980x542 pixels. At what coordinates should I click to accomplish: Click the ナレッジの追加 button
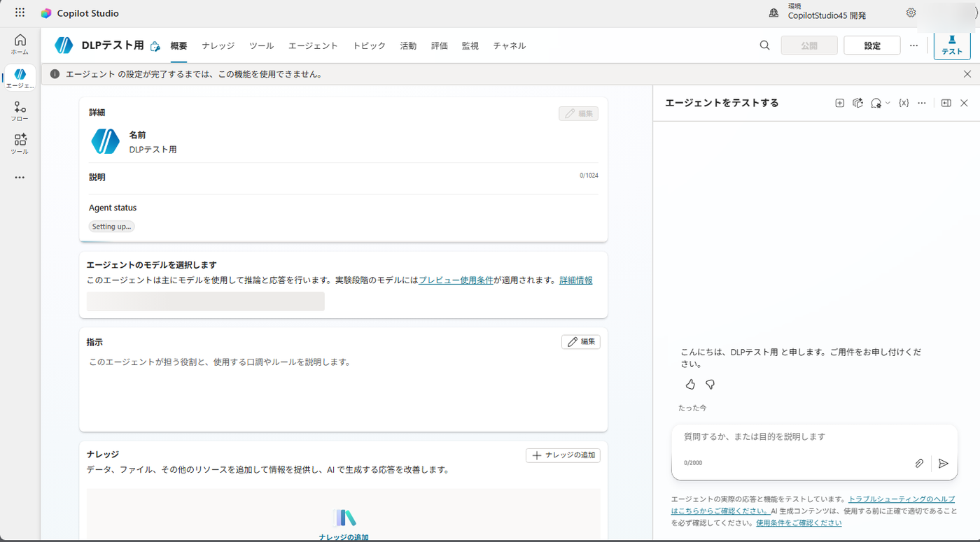[563, 455]
